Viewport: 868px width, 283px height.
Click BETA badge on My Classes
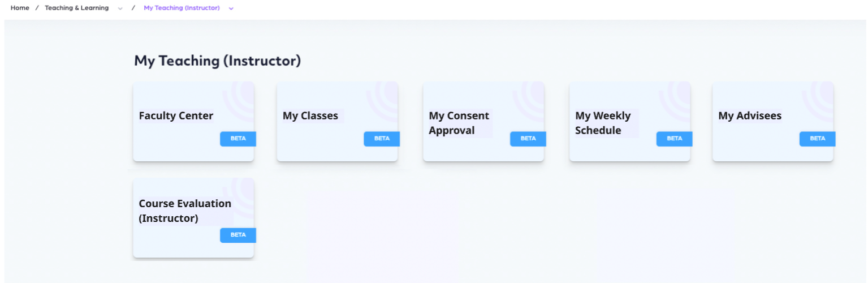[x=382, y=139]
